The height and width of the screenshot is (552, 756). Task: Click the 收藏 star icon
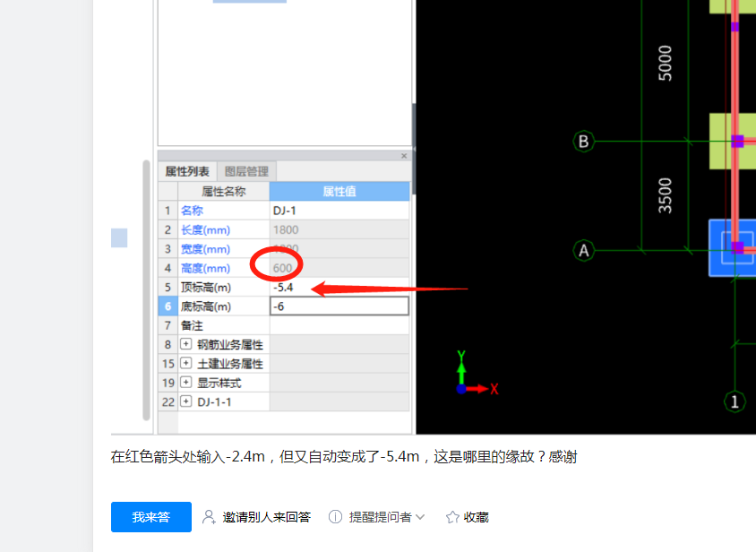tap(452, 517)
